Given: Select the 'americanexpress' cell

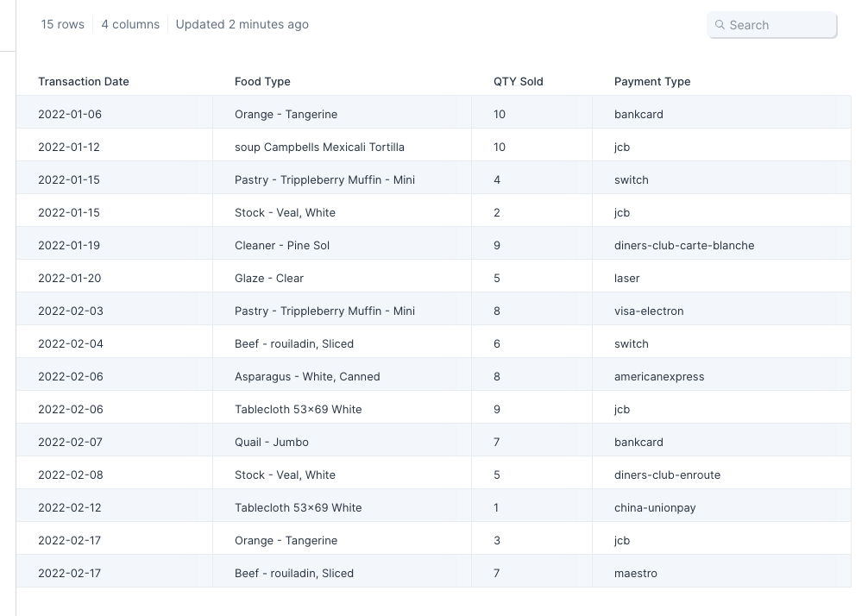Looking at the screenshot, I should point(721,376).
